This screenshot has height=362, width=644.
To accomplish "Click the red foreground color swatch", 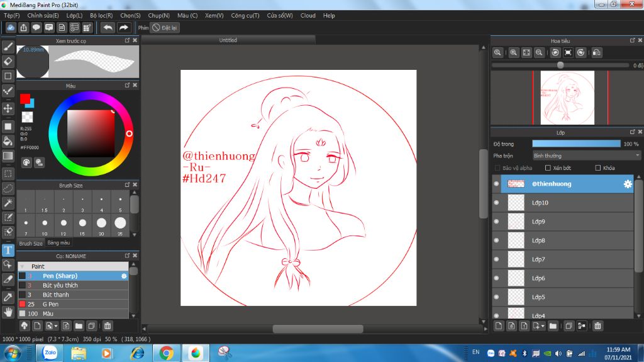I will coord(25,99).
